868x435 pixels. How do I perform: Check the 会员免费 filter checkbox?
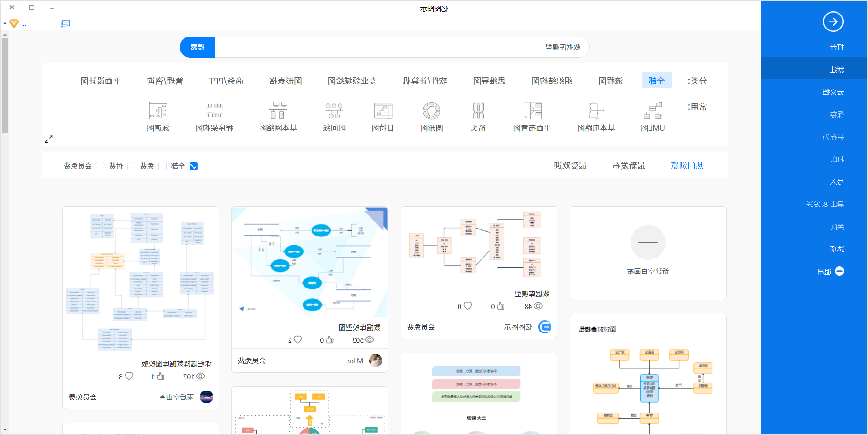[100, 166]
